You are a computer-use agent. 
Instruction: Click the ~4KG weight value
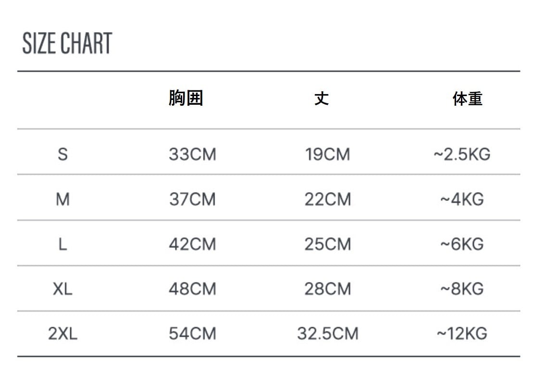coord(462,199)
